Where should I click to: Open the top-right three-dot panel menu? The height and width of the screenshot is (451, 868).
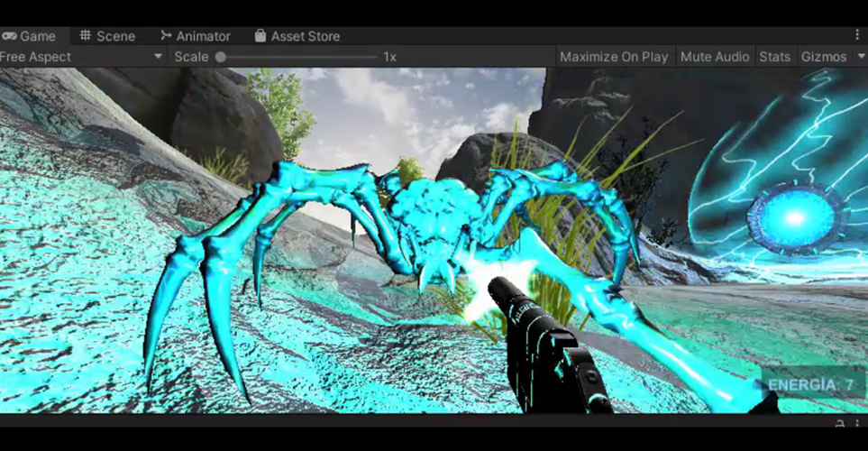pos(857,34)
